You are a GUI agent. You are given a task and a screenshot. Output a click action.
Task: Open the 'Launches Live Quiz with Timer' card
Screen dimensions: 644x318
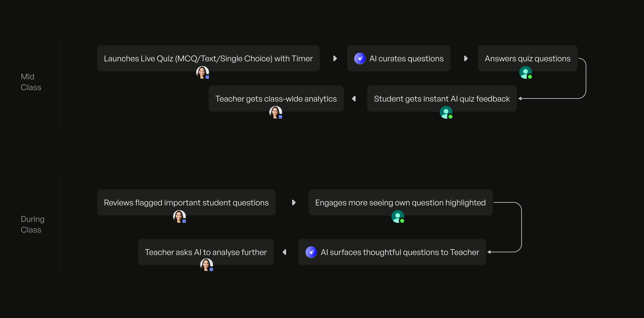[208, 58]
